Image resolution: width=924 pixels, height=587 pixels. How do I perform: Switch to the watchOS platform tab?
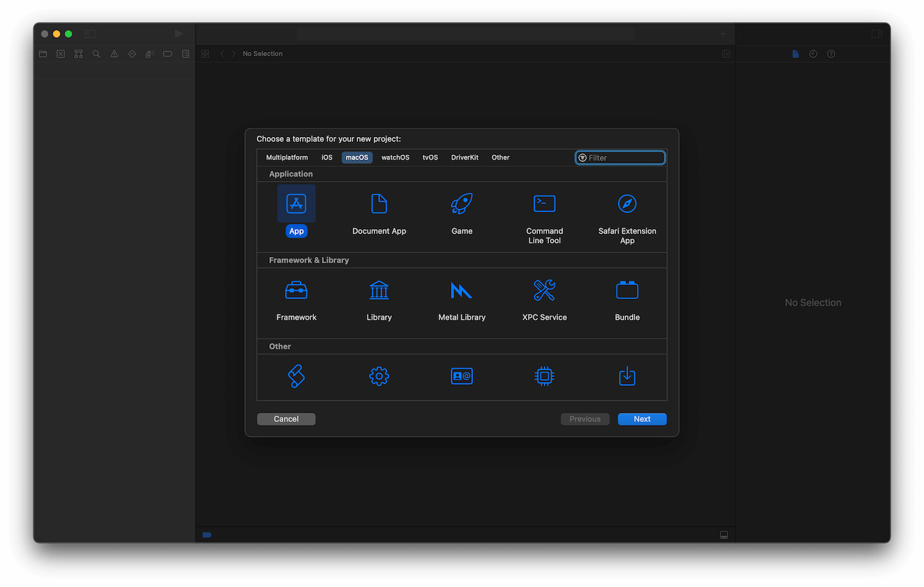tap(395, 157)
